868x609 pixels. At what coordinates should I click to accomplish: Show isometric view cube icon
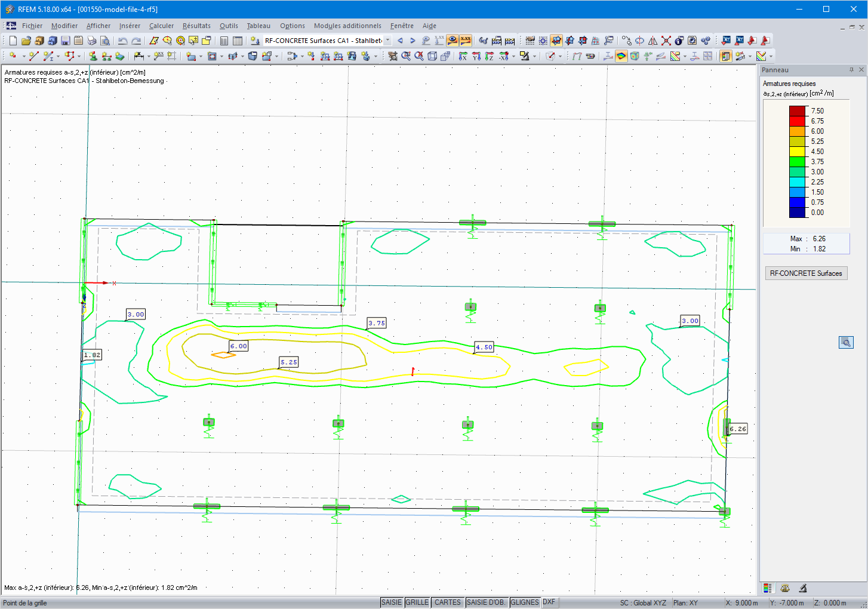pos(432,56)
